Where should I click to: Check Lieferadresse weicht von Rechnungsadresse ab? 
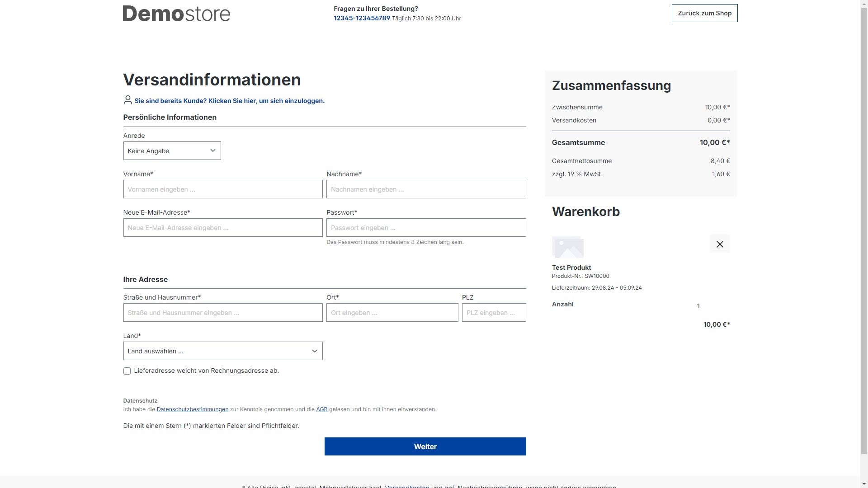click(127, 371)
